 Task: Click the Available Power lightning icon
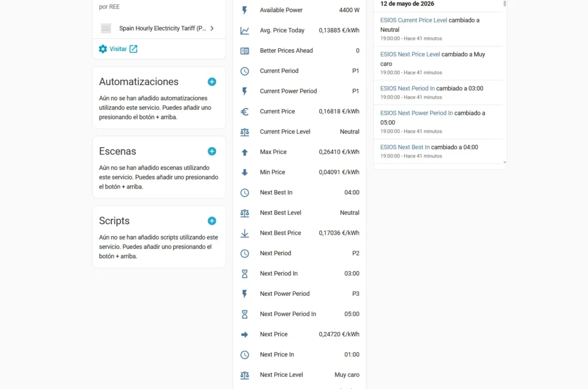(x=245, y=10)
